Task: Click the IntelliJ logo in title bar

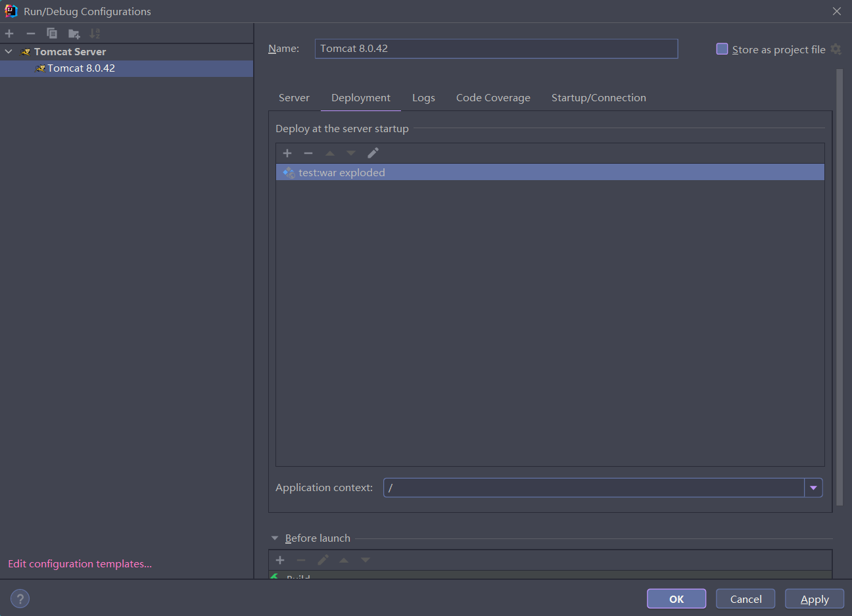Action: click(x=11, y=11)
